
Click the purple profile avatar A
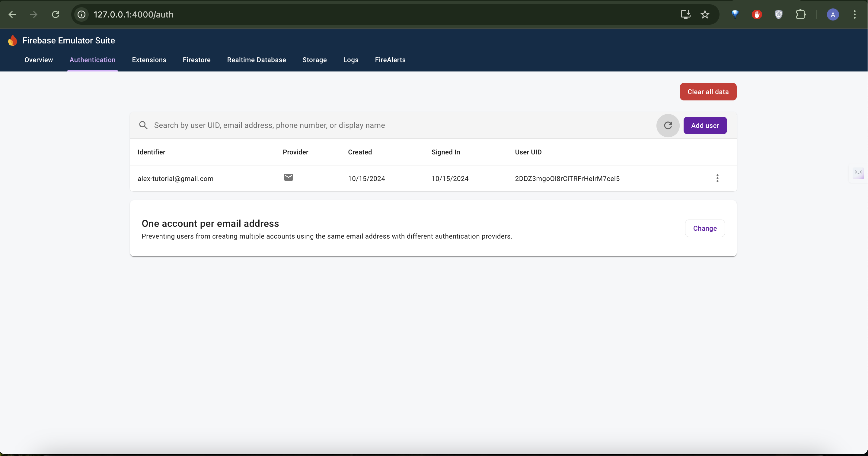pos(833,14)
